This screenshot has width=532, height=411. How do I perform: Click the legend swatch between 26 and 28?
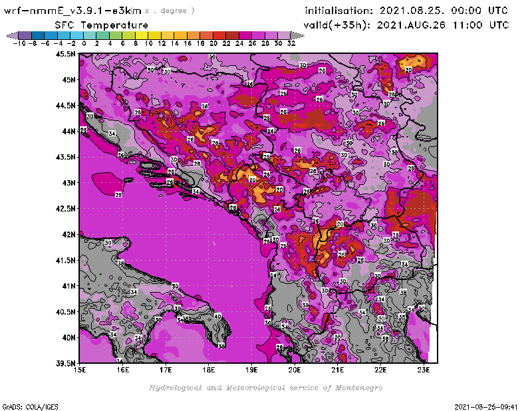pos(258,35)
